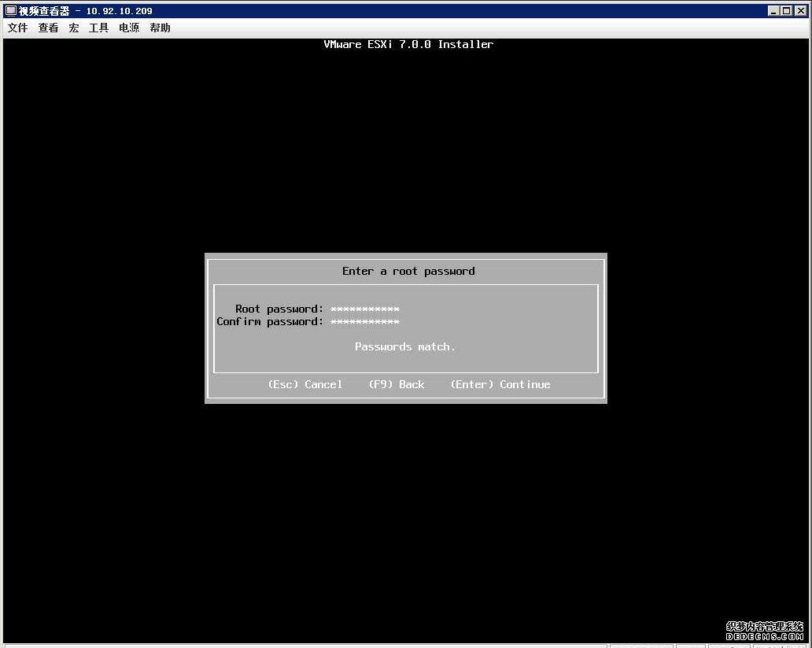Click the Passwords match status text
The image size is (812, 648).
point(405,346)
